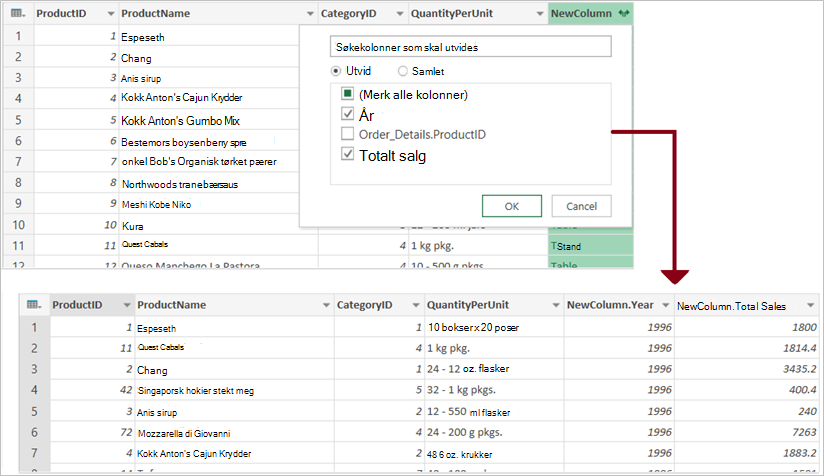Click the Søkekolonner som skal utvides search field
The height and width of the screenshot is (476, 824).
(x=470, y=47)
